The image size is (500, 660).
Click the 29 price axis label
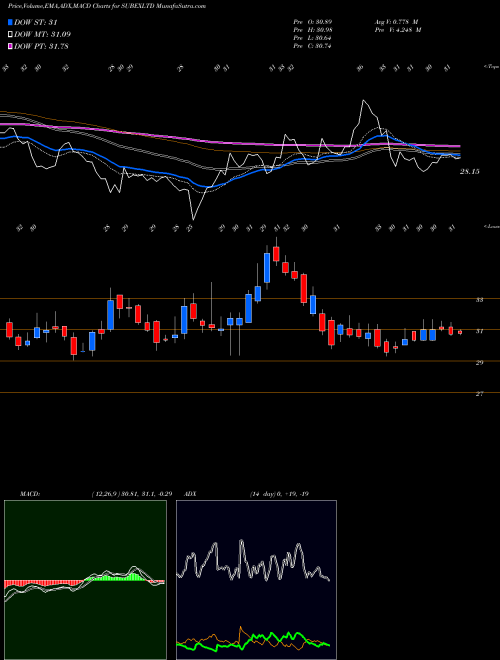(x=479, y=362)
